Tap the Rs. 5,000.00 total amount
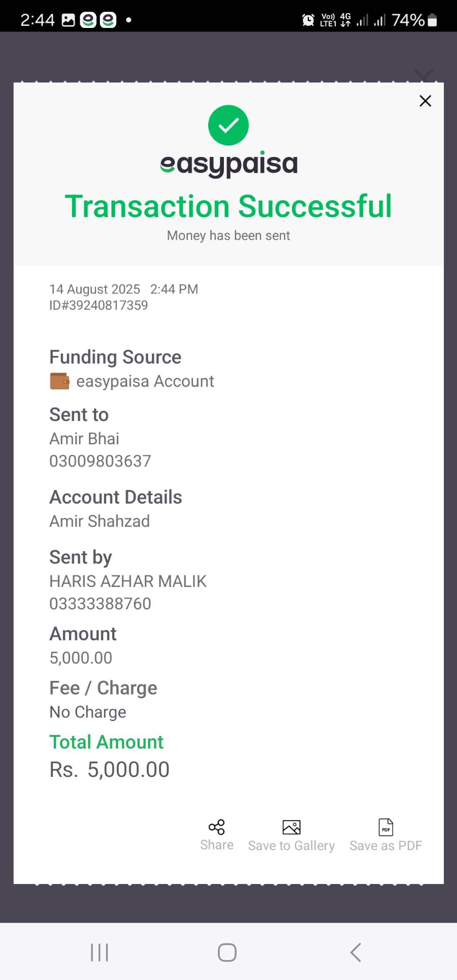This screenshot has width=457, height=980. 109,770
